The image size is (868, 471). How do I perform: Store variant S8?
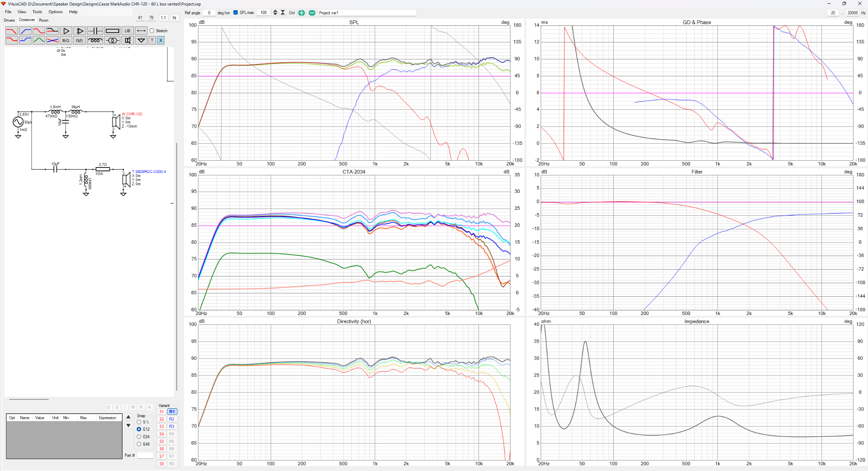coord(161,464)
